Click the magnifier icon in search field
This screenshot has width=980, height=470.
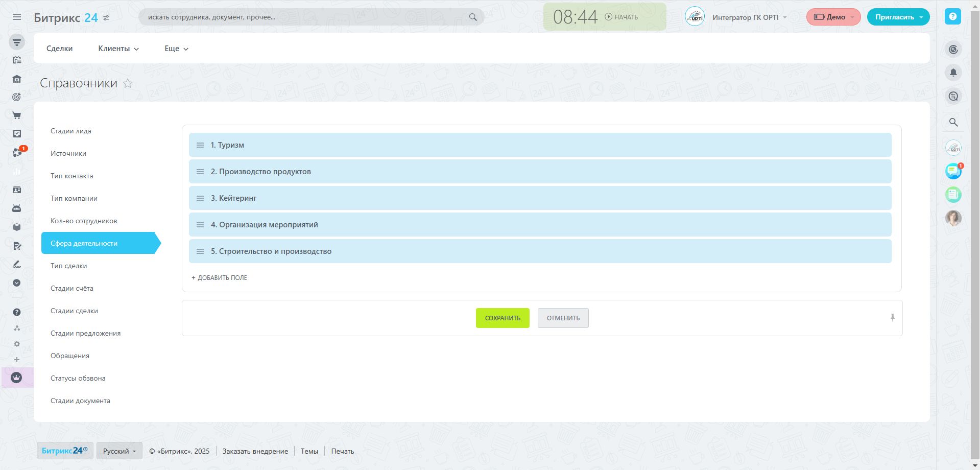tap(473, 17)
